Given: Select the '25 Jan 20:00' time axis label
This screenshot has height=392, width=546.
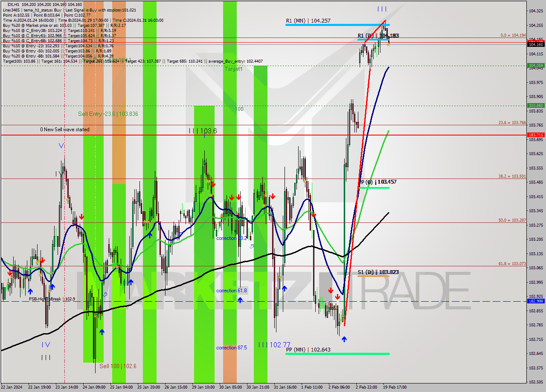Looking at the screenshot, I should point(148,387).
